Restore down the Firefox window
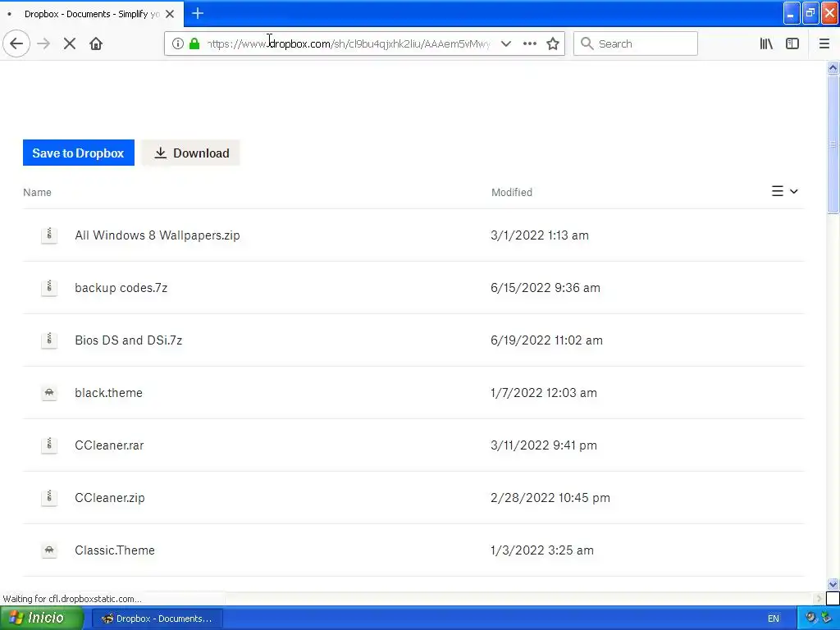 point(810,13)
